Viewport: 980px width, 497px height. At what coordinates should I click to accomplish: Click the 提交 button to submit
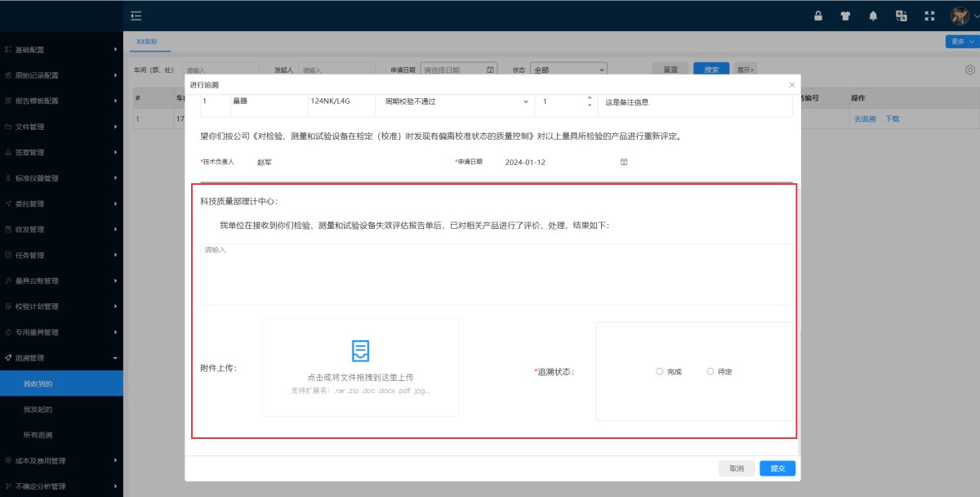776,468
